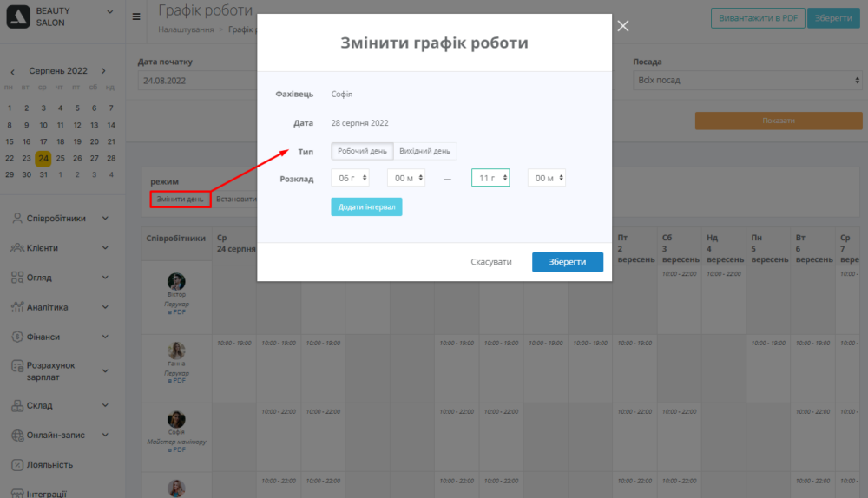868x498 pixels.
Task: Open Софія's PDF link
Action: click(x=176, y=450)
